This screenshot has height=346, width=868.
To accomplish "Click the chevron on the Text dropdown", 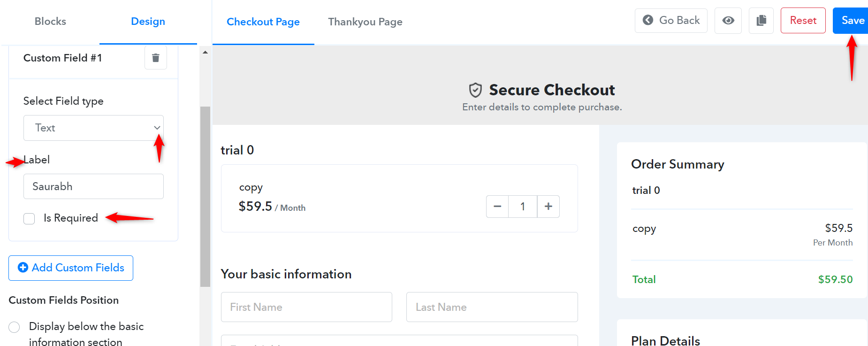I will click(157, 128).
